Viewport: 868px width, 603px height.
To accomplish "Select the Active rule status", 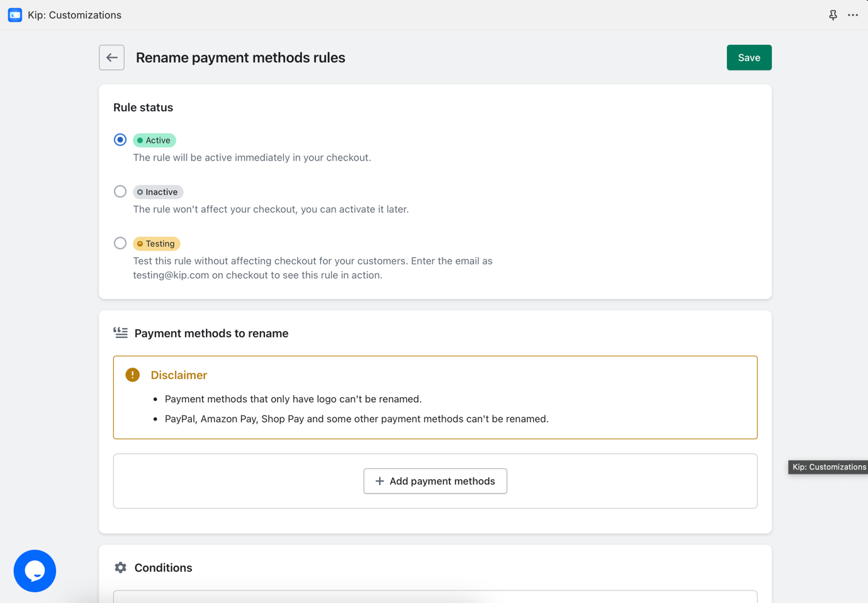I will point(120,139).
